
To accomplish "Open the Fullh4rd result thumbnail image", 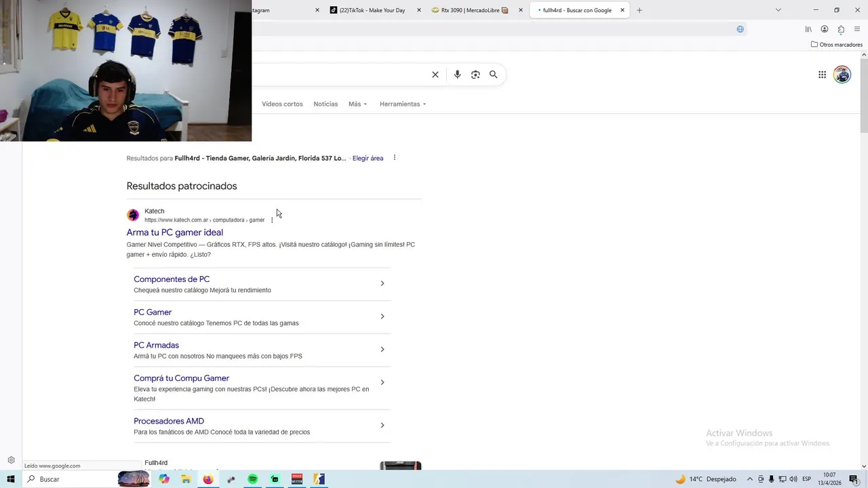I will (400, 466).
